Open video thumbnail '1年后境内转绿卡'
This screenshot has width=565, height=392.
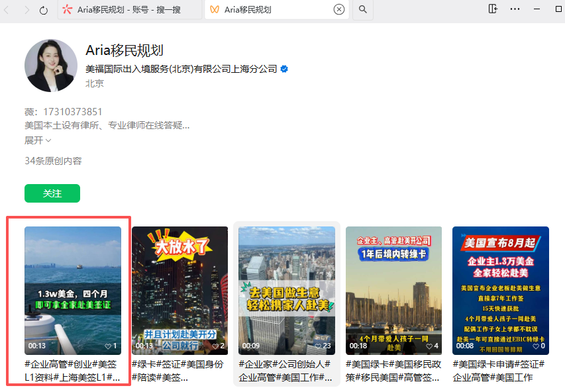coord(394,291)
